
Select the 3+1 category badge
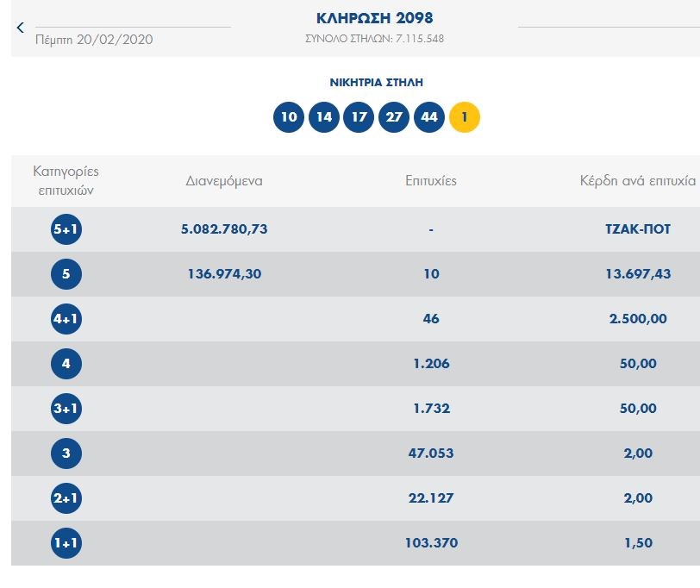click(x=66, y=409)
